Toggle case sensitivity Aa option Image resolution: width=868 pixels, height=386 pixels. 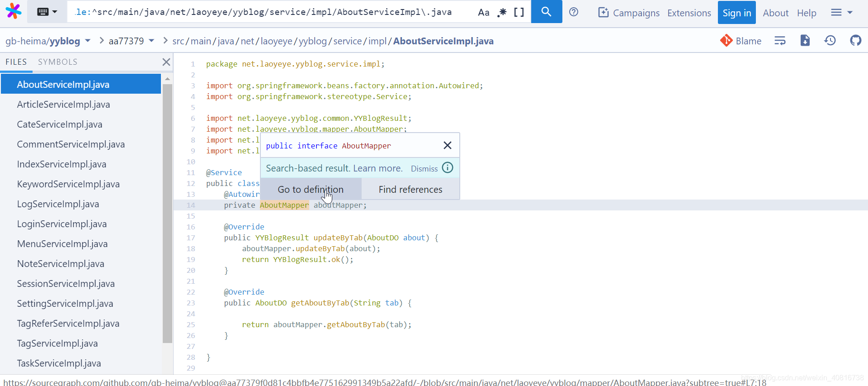point(483,12)
